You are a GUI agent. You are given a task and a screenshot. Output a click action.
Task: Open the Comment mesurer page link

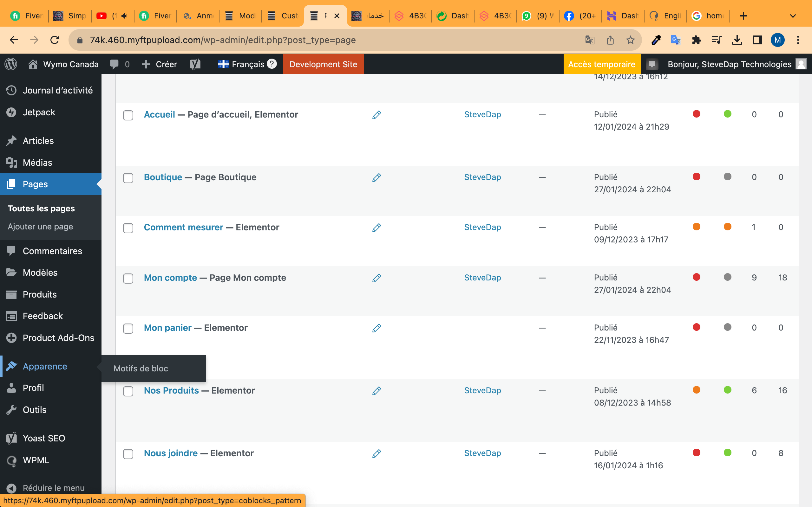click(x=184, y=227)
